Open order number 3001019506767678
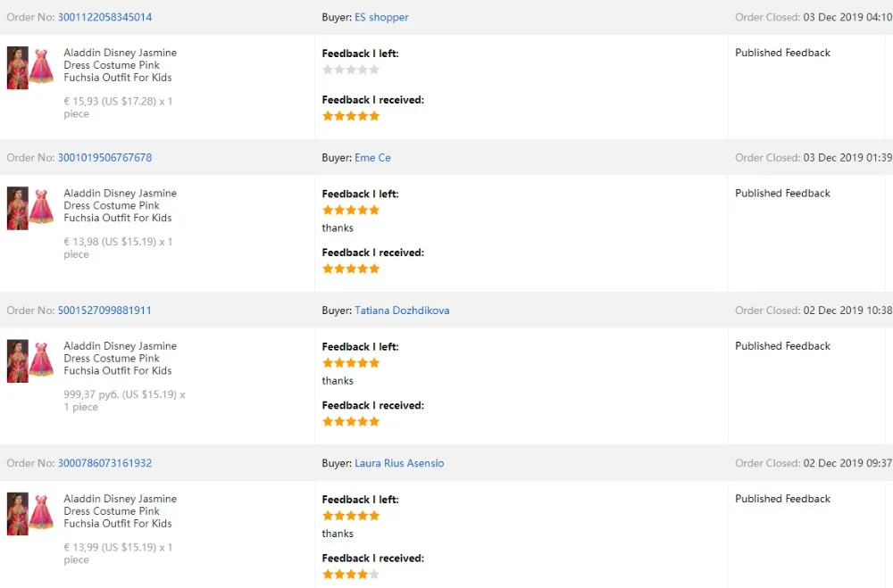Screen dimensions: 893x588 coord(104,158)
